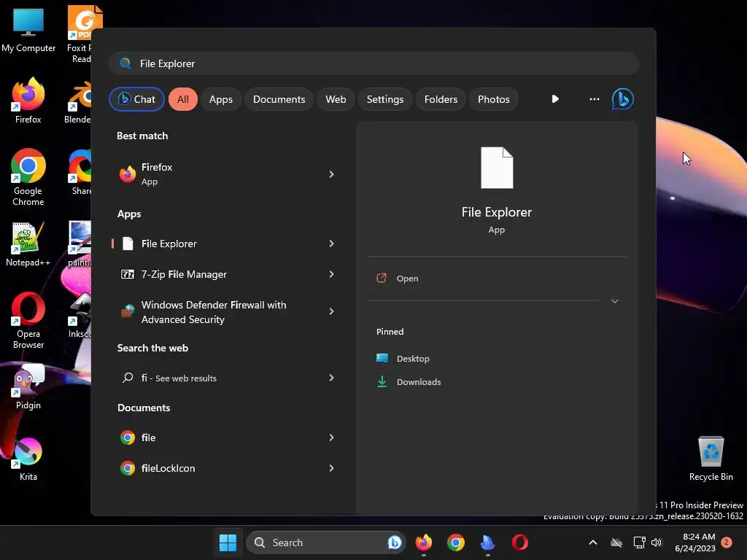This screenshot has width=747, height=560.
Task: Select the Recycle Bin on desktop
Action: click(x=711, y=459)
